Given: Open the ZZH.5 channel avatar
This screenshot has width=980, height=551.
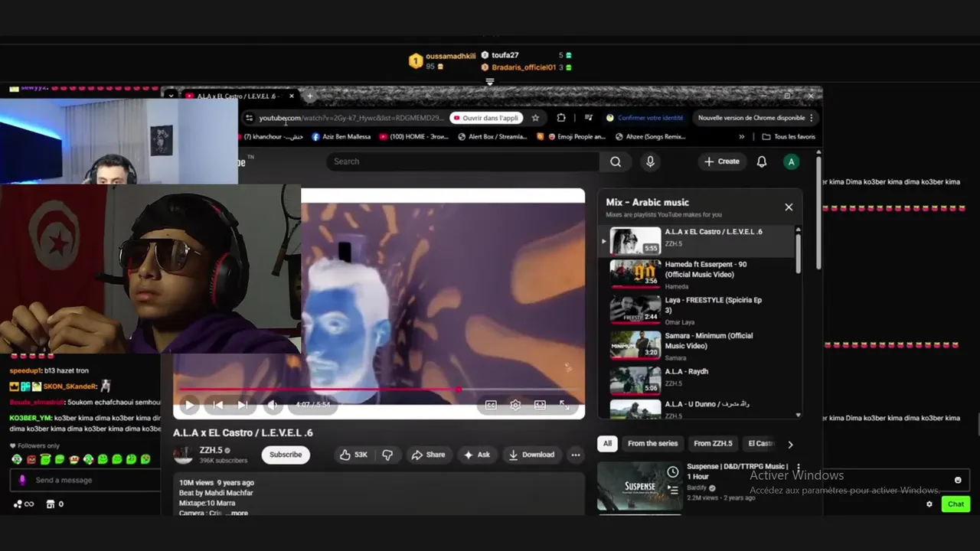Looking at the screenshot, I should 183,455.
